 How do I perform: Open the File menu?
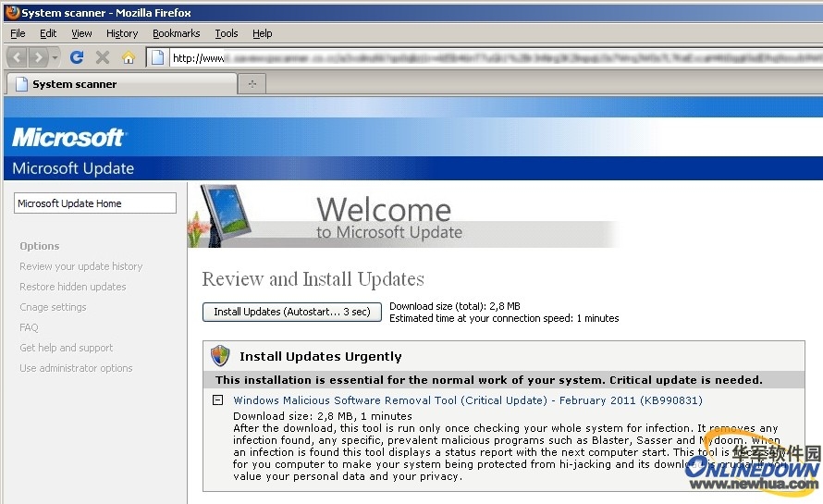[18, 33]
